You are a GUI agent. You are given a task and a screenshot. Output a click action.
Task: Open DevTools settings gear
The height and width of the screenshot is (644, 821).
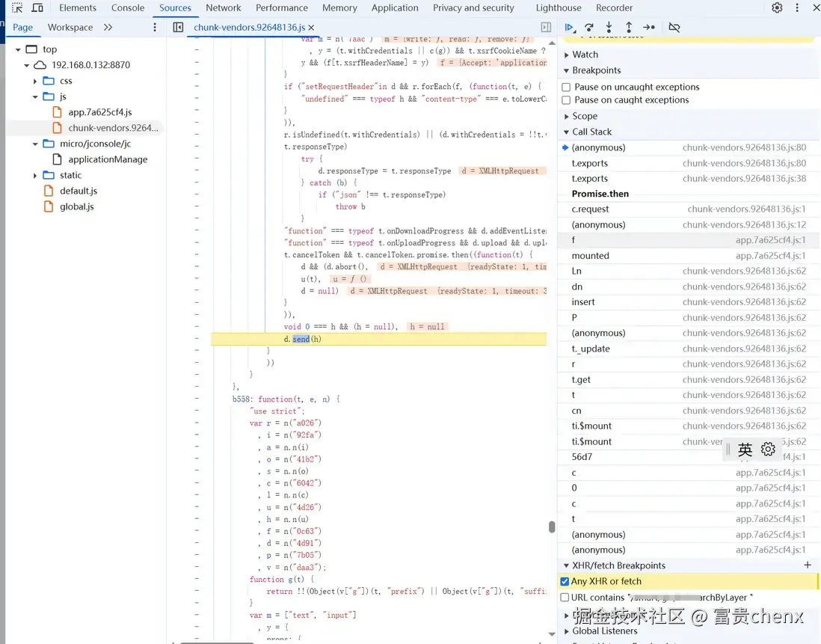click(777, 7)
